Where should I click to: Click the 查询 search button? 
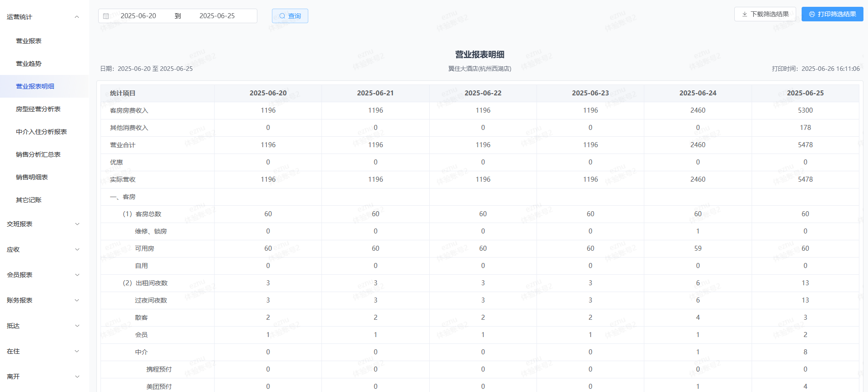(290, 16)
